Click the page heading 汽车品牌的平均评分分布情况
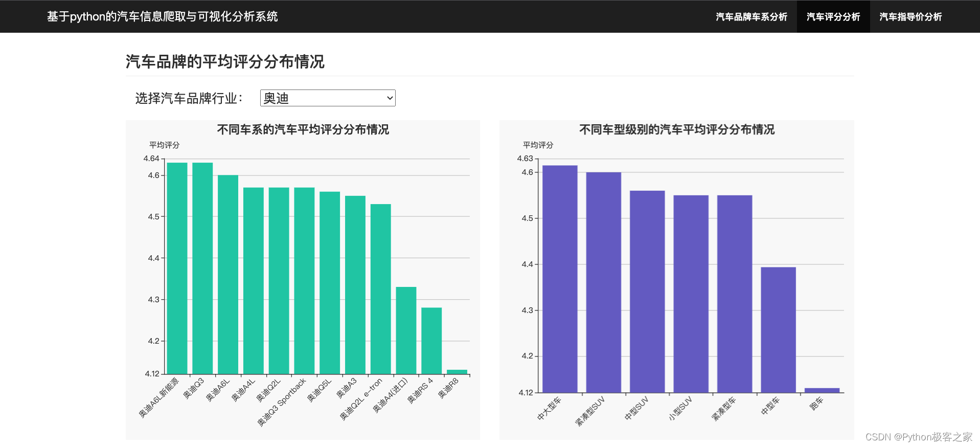 pyautogui.click(x=225, y=61)
